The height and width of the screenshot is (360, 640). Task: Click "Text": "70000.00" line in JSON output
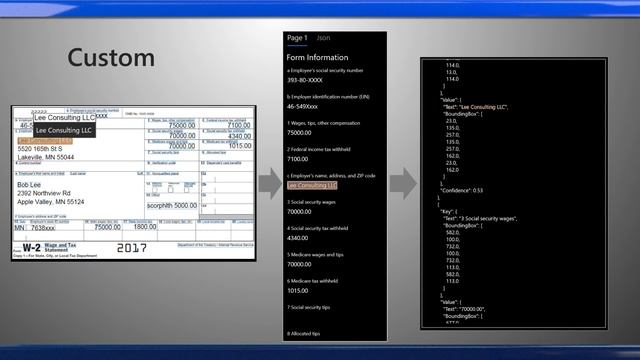click(464, 309)
